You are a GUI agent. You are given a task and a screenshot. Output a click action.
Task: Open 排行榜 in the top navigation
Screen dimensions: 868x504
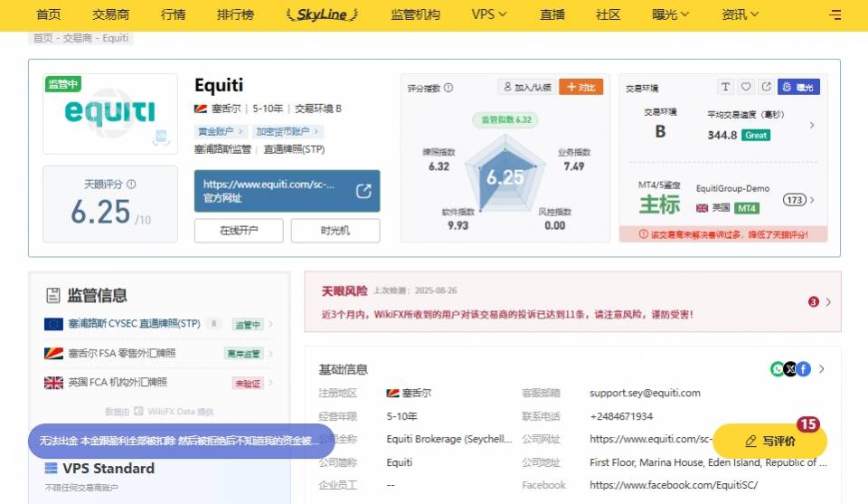(235, 15)
